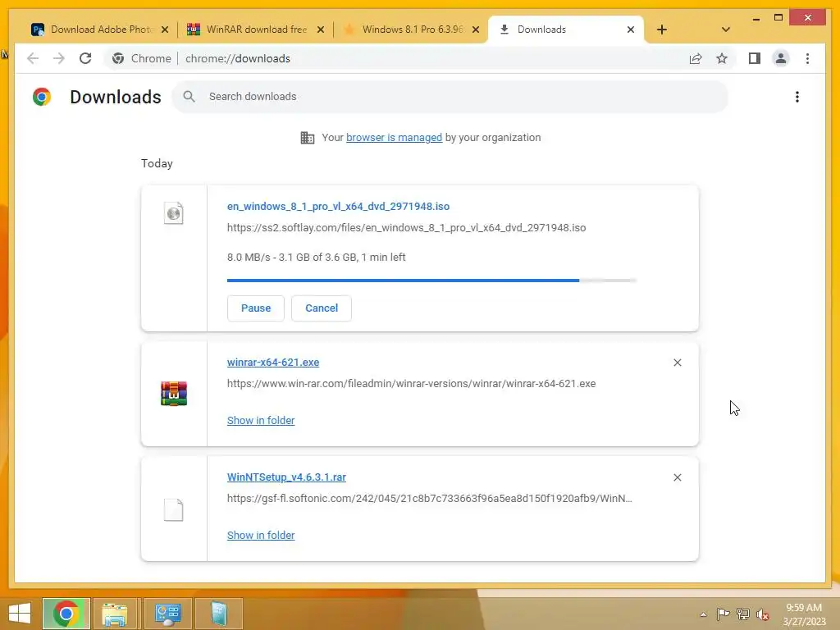Open the side panel icon
This screenshot has width=840, height=630.
(x=755, y=58)
